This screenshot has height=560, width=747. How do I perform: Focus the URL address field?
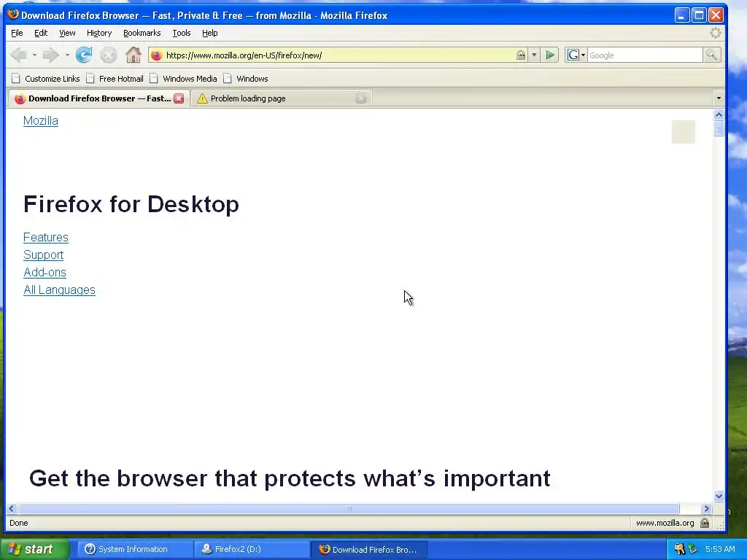pyautogui.click(x=338, y=55)
